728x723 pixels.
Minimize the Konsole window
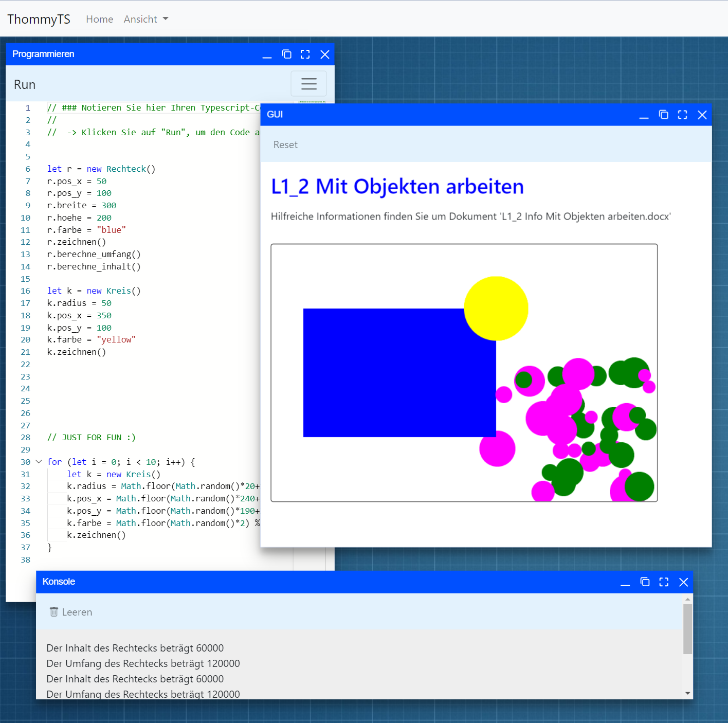[x=625, y=583]
